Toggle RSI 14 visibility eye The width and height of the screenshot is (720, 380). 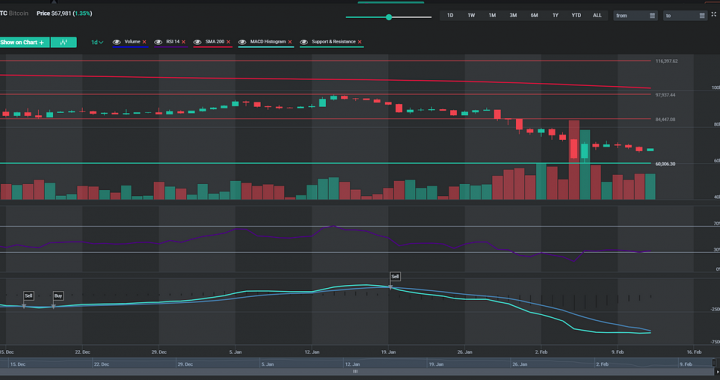coord(158,42)
